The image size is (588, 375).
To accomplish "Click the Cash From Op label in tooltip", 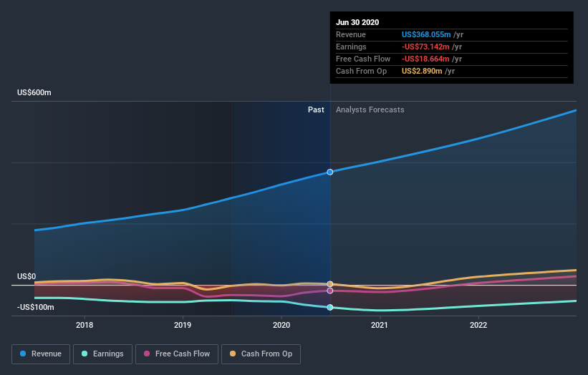I will [x=361, y=71].
